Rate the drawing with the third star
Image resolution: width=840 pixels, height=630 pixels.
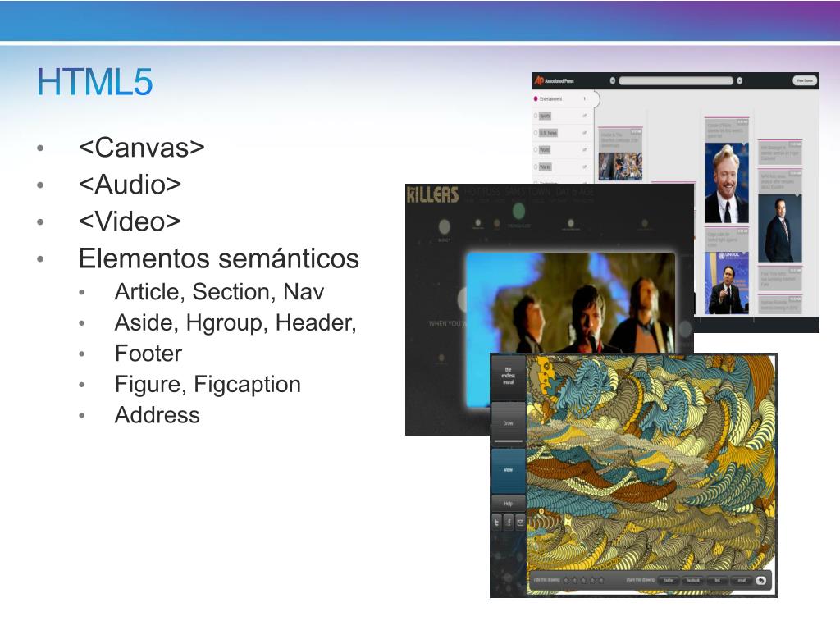(583, 580)
